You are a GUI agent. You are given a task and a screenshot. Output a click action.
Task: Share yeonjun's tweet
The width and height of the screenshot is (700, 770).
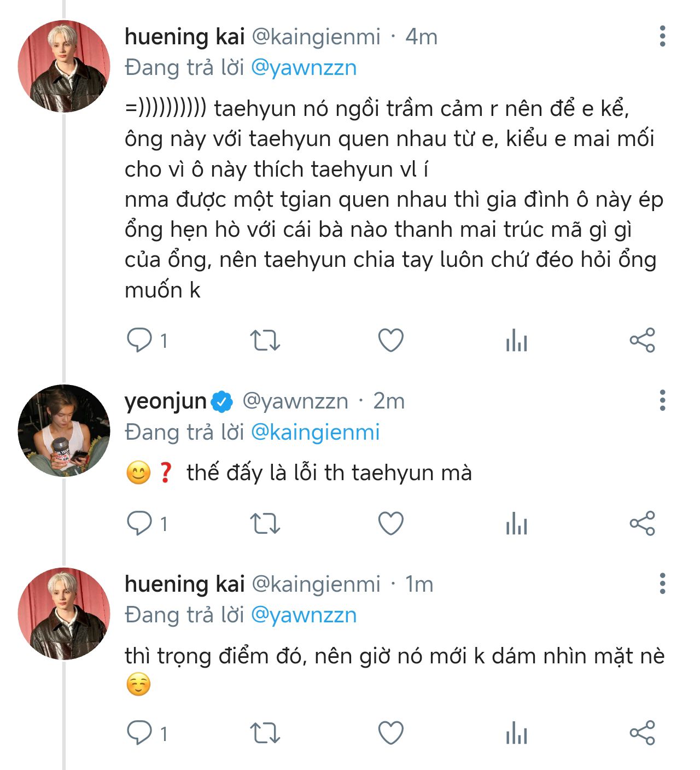642,523
